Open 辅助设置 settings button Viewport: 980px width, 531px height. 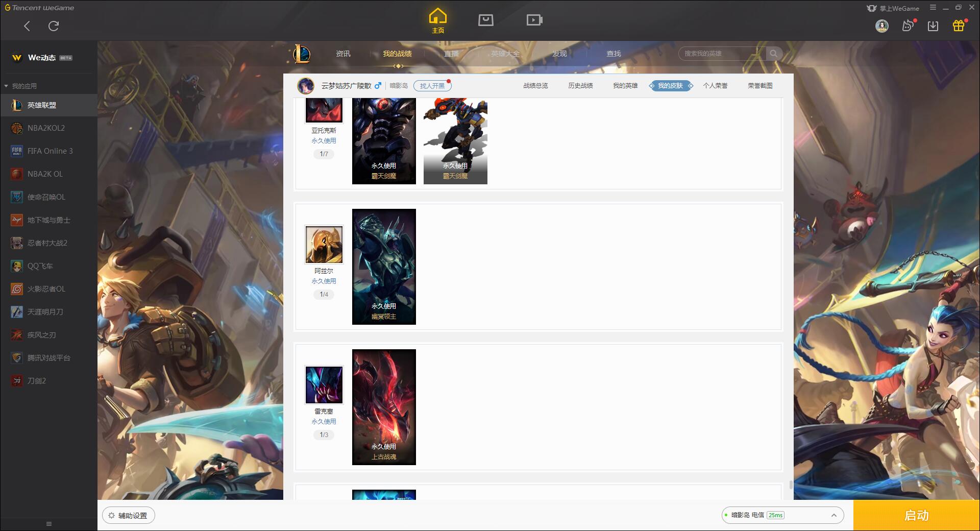(x=129, y=516)
